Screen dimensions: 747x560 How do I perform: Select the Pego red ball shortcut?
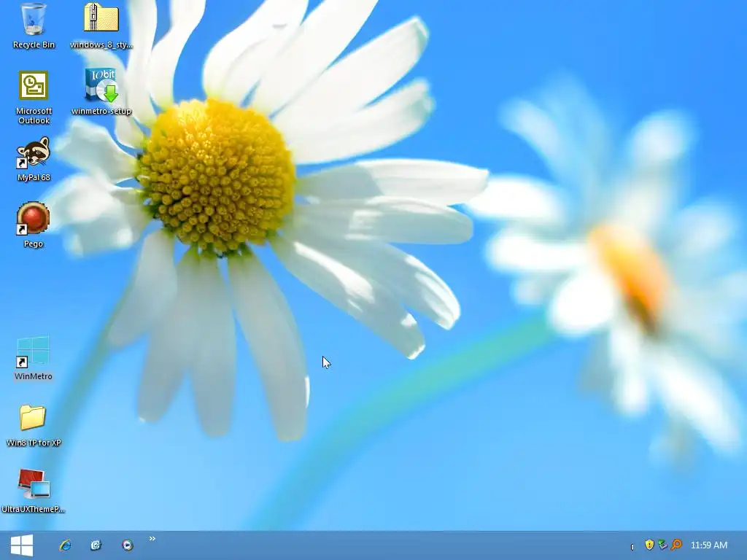point(34,219)
